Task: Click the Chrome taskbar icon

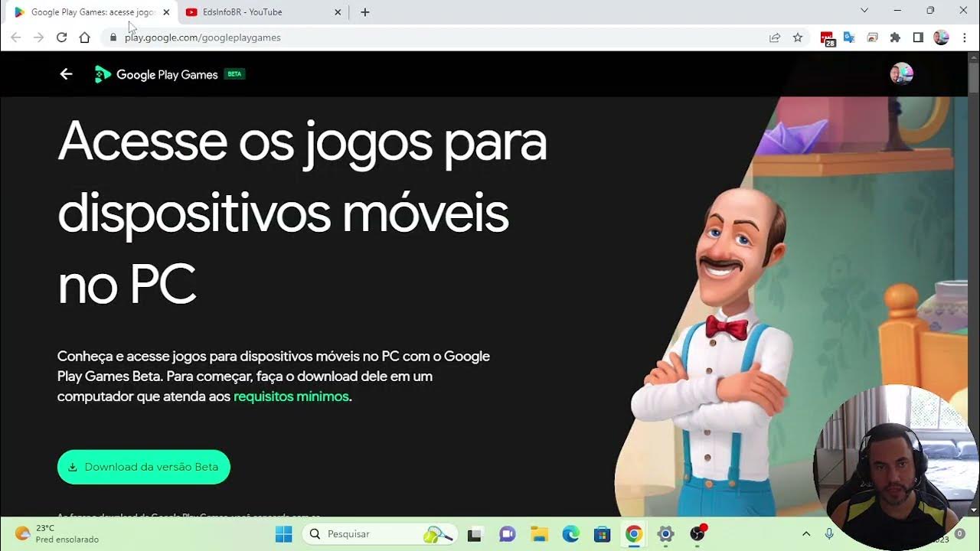Action: (633, 533)
